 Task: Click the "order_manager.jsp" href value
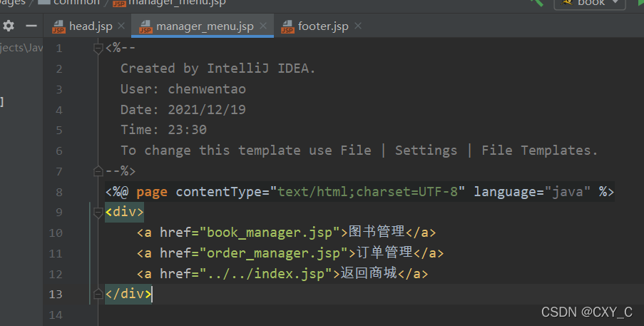(x=274, y=253)
